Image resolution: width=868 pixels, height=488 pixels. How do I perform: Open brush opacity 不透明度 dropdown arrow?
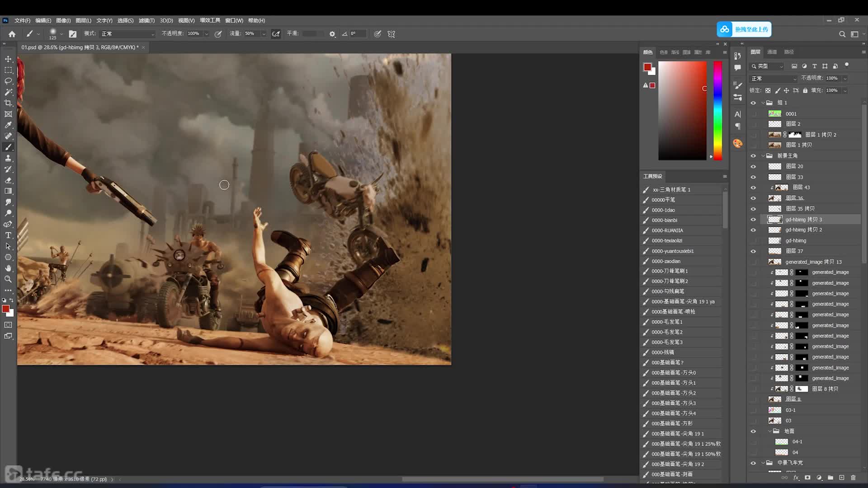[x=207, y=34]
